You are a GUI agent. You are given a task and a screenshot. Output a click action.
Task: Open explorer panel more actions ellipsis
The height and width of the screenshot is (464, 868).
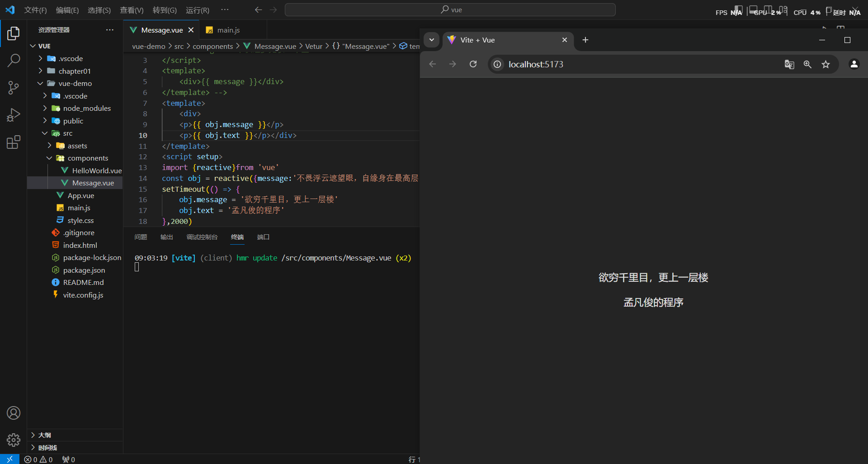[110, 30]
